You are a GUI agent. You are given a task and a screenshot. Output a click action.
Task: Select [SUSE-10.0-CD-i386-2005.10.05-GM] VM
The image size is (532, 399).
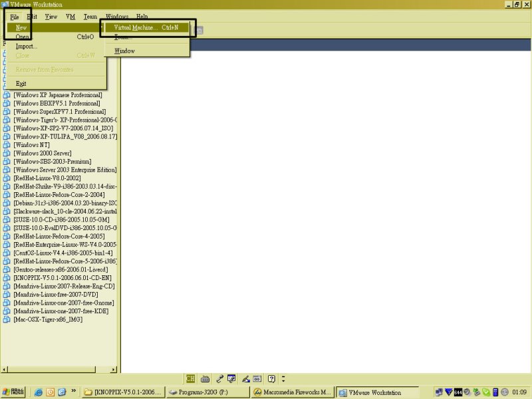61,219
